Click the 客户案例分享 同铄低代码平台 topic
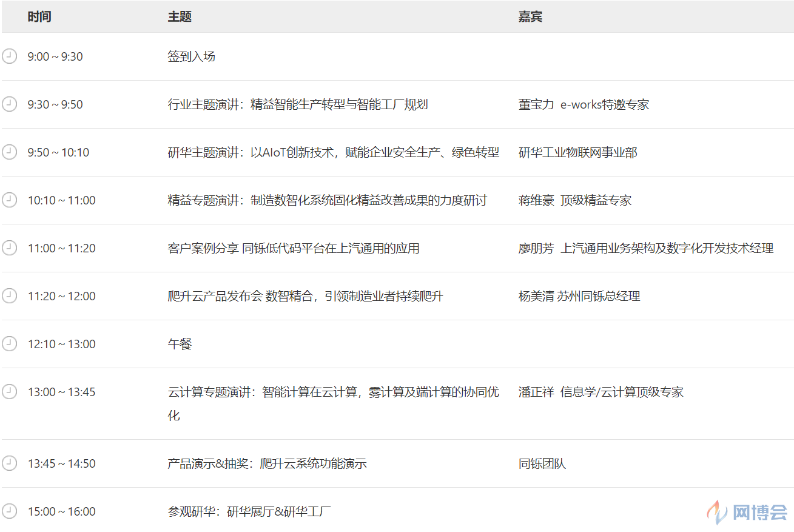This screenshot has width=794, height=532. click(x=294, y=249)
